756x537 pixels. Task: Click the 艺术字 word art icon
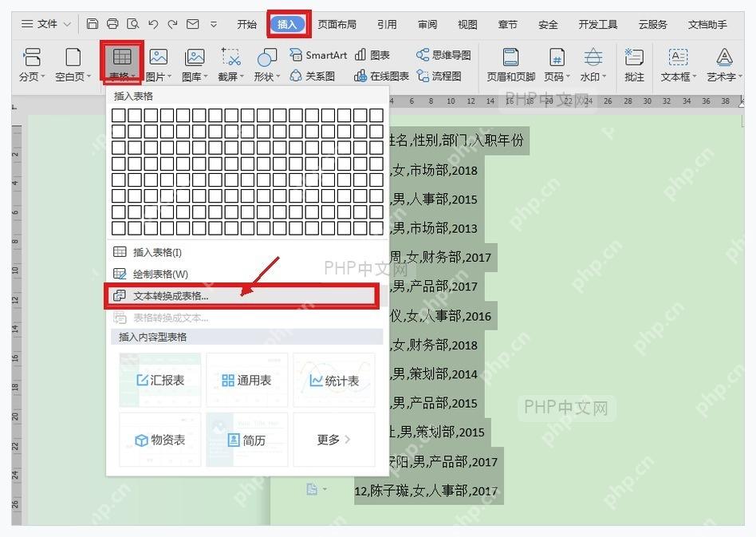[x=724, y=57]
